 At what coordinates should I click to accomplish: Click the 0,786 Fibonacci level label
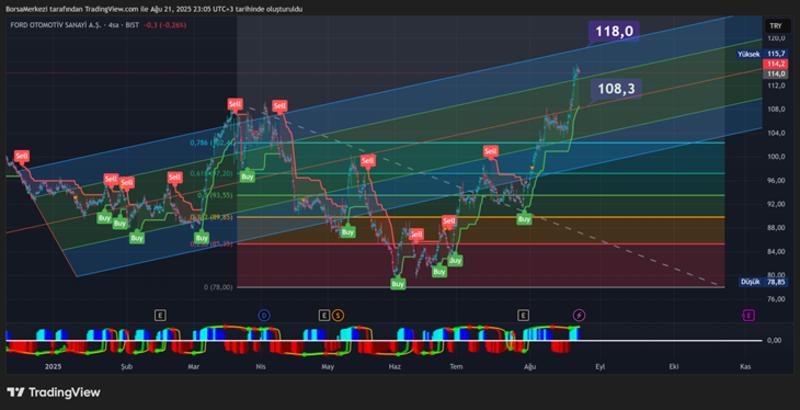(x=209, y=143)
